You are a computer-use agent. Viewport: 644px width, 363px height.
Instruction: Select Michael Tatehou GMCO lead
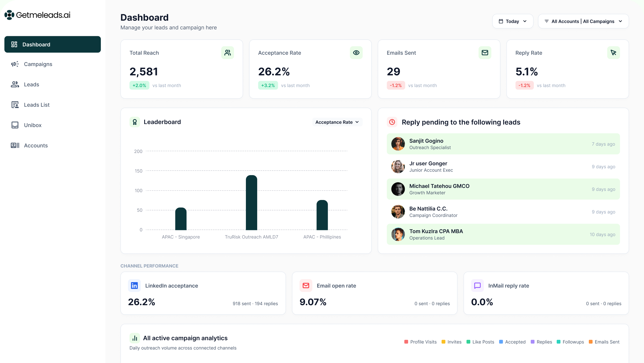coord(503,189)
